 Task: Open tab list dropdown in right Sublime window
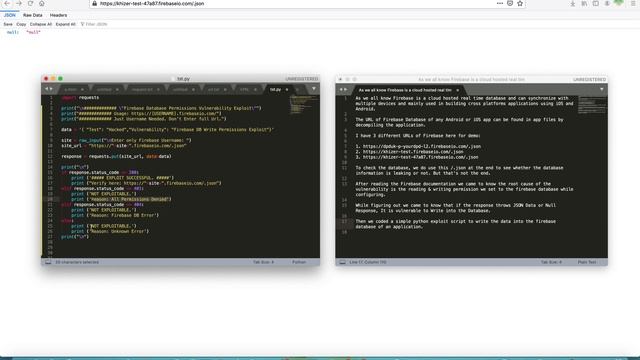[602, 89]
